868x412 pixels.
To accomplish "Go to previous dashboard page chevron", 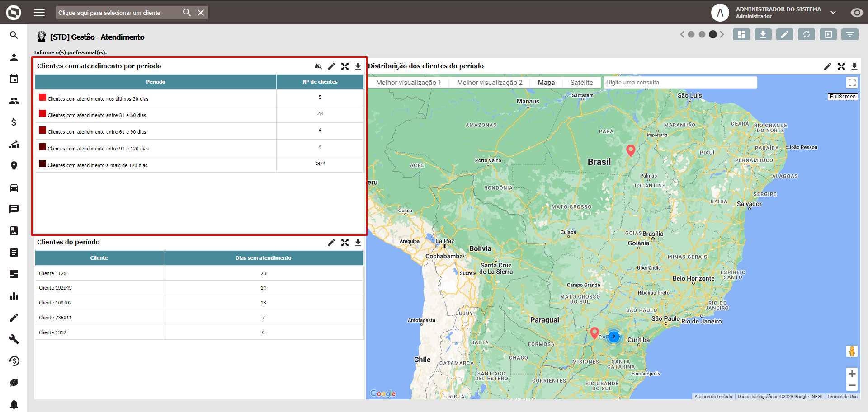I will 682,34.
